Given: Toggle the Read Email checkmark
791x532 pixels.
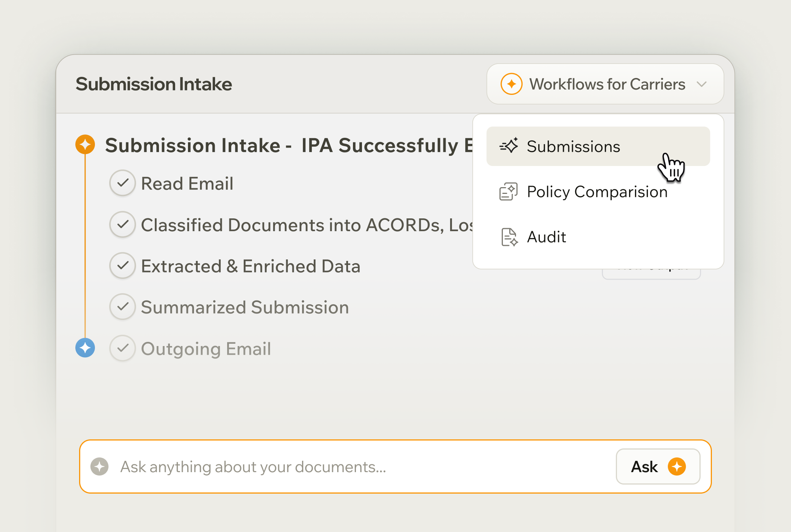Looking at the screenshot, I should pyautogui.click(x=122, y=183).
